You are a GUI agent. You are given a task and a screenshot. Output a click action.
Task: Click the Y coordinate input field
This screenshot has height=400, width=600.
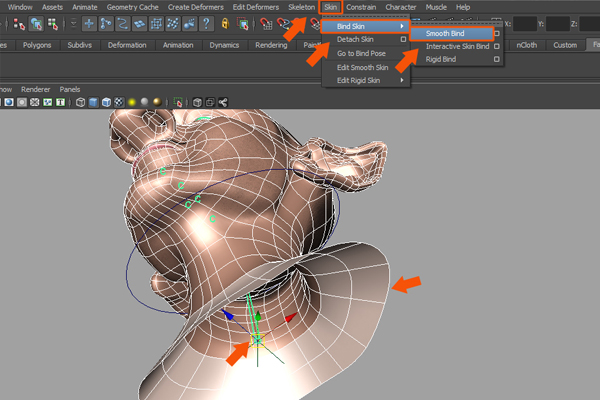pos(558,24)
